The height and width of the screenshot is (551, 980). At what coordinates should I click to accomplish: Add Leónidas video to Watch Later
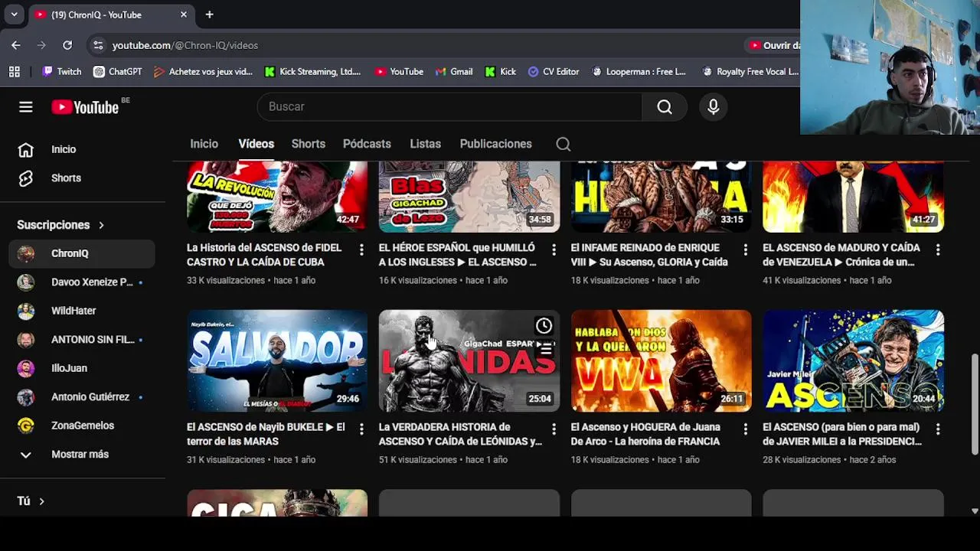[x=544, y=326]
